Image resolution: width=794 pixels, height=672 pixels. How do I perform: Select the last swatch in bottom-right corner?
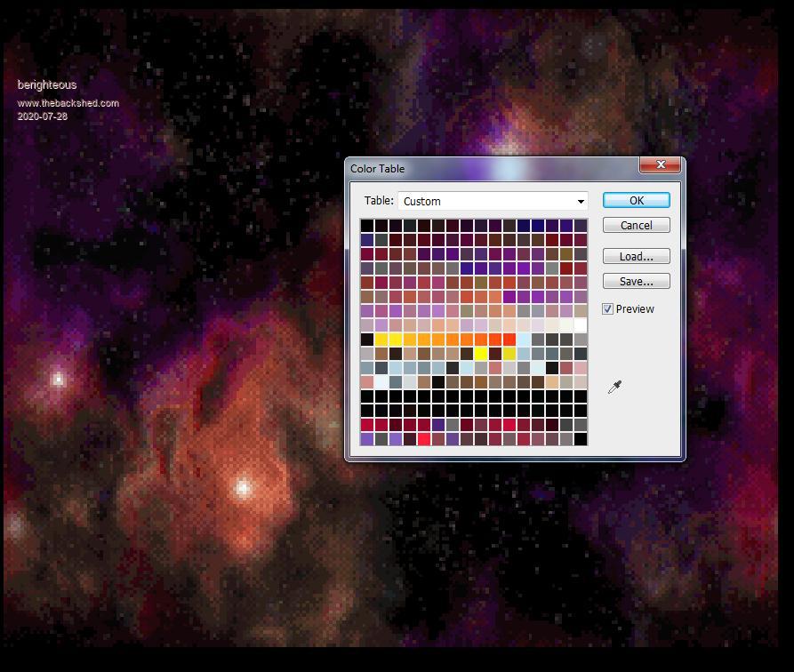[x=581, y=439]
